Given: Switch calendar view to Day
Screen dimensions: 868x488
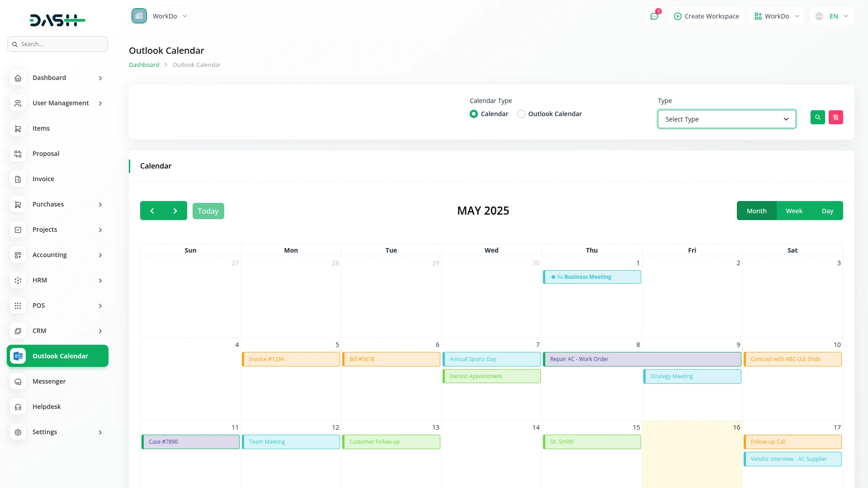Looking at the screenshot, I should coord(828,211).
